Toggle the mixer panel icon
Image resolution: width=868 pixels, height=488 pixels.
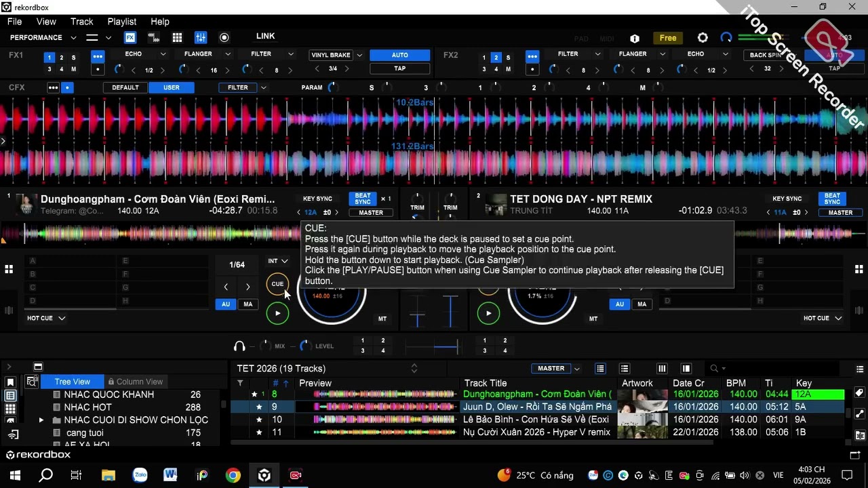point(201,37)
